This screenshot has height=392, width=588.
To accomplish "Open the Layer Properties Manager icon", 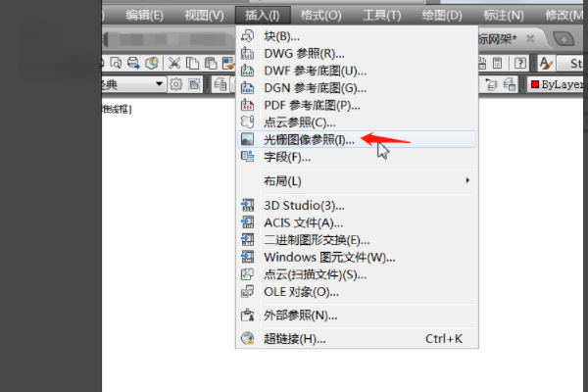I will tap(220, 84).
